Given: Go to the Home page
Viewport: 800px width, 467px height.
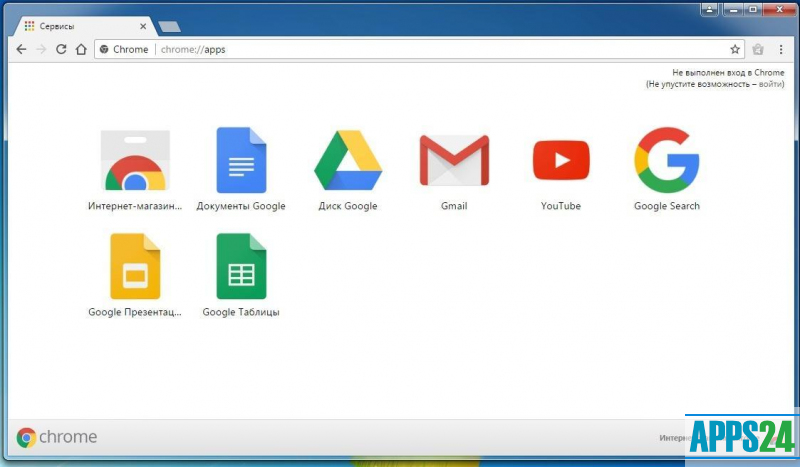Looking at the screenshot, I should coord(81,49).
